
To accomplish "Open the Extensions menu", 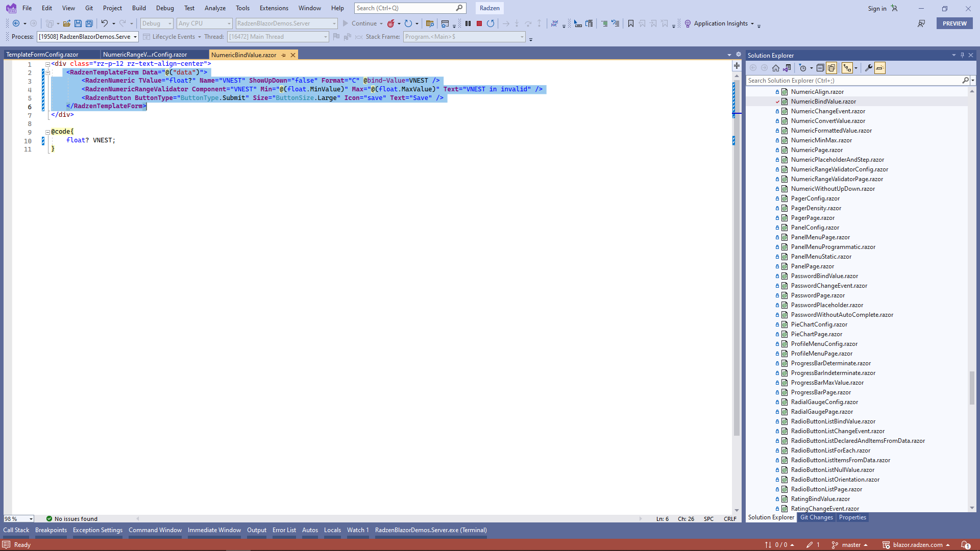I will (x=274, y=8).
